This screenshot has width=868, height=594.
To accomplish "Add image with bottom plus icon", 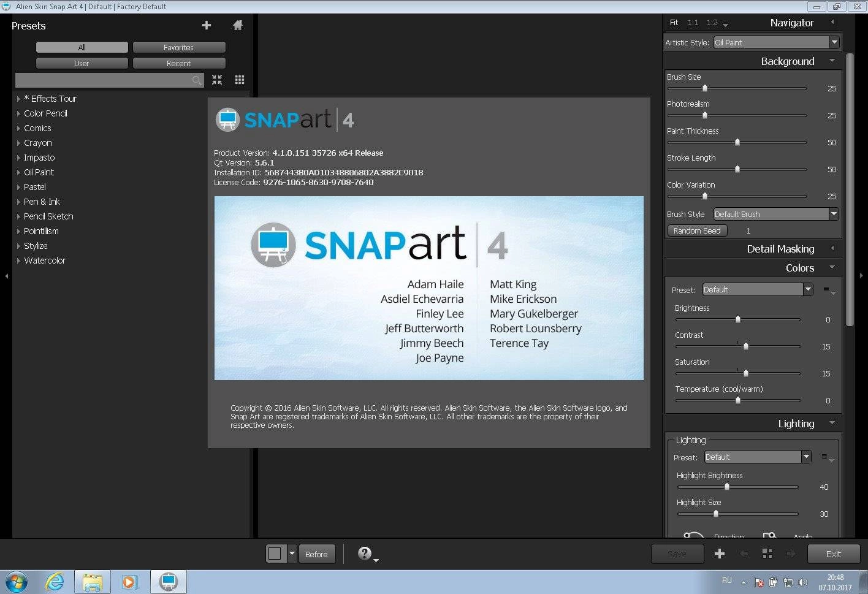I will pyautogui.click(x=720, y=554).
